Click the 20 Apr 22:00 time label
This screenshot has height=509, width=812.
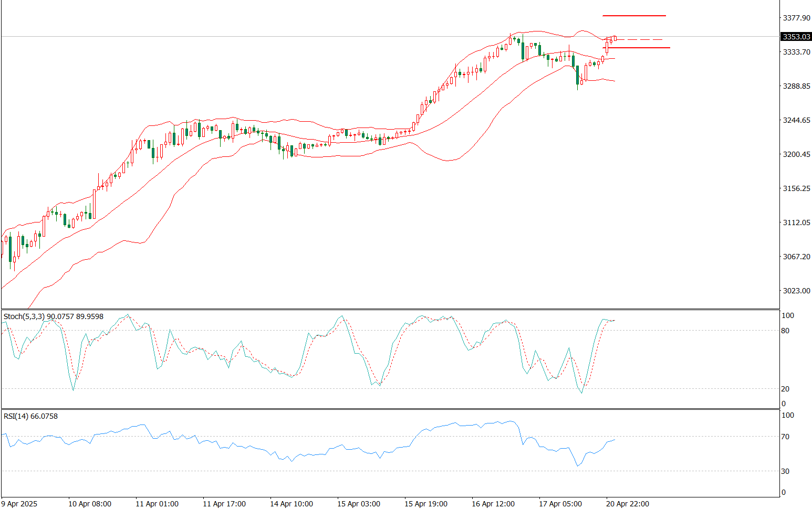click(x=628, y=504)
